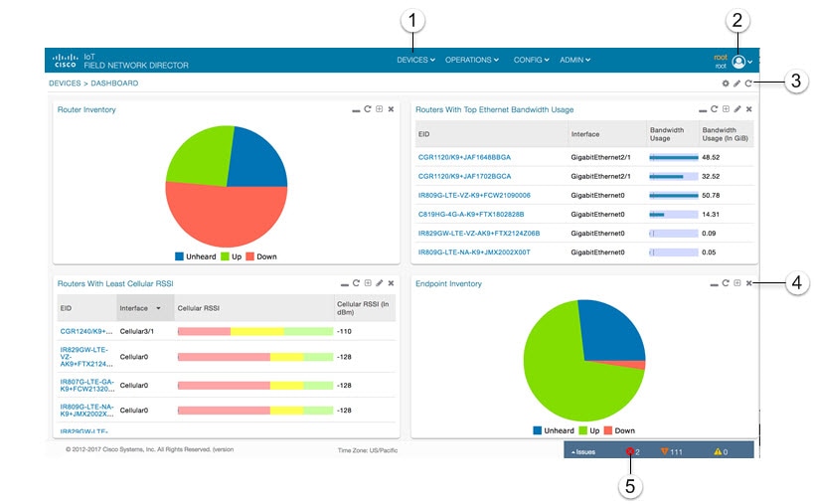Viewport: 814px width, 504px height.
Task: Open router IR809G-LTE-VZ-K9+FCW21090006 link
Action: 474,195
